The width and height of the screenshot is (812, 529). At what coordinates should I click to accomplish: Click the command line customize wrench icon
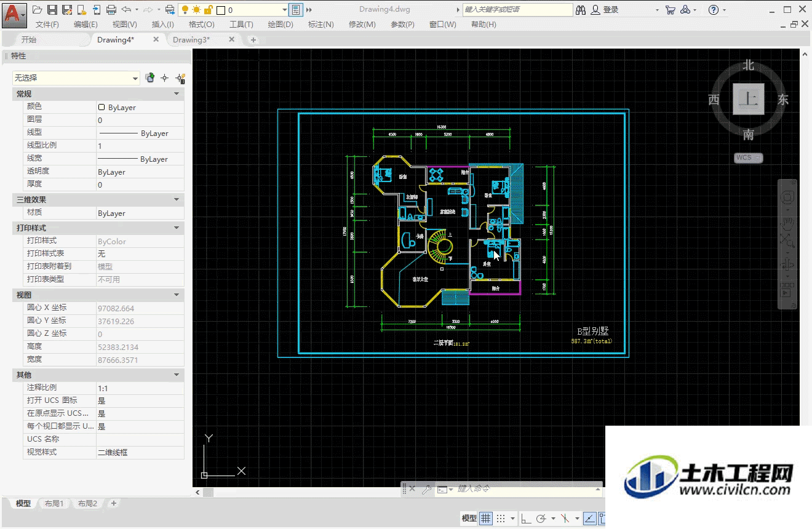pos(426,490)
